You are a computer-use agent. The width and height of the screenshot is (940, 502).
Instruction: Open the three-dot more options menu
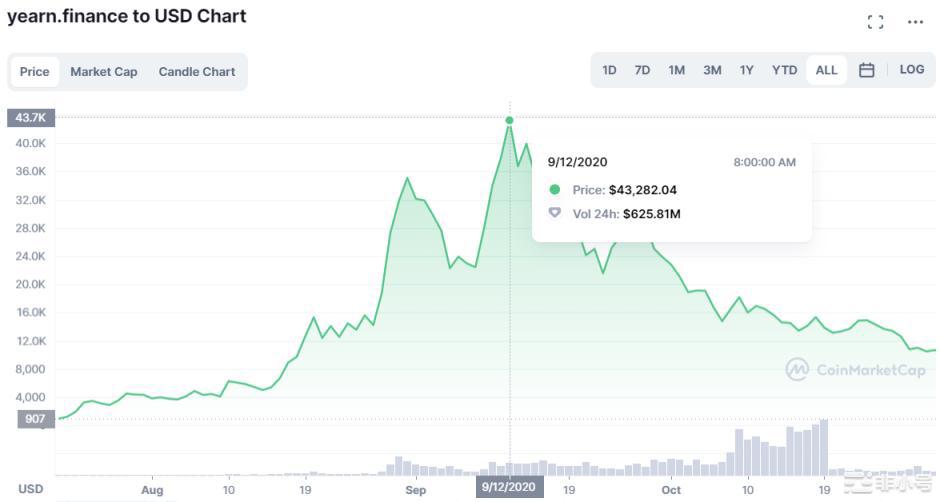[915, 22]
